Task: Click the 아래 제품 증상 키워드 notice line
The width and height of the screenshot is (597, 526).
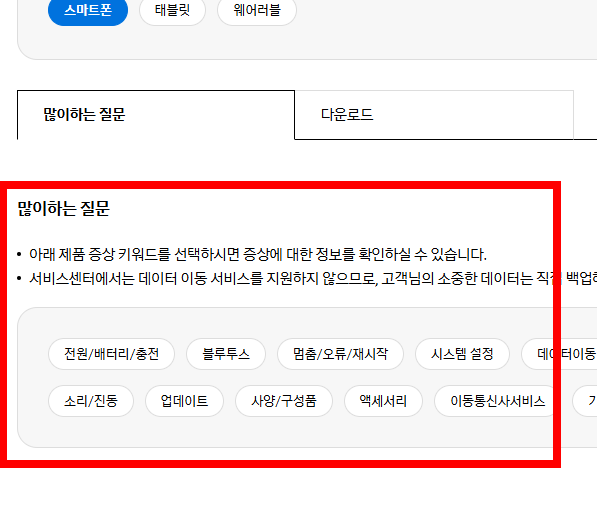Action: 258,254
